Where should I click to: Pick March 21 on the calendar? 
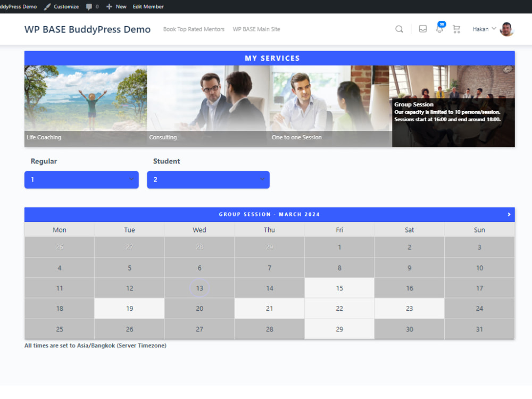click(269, 309)
